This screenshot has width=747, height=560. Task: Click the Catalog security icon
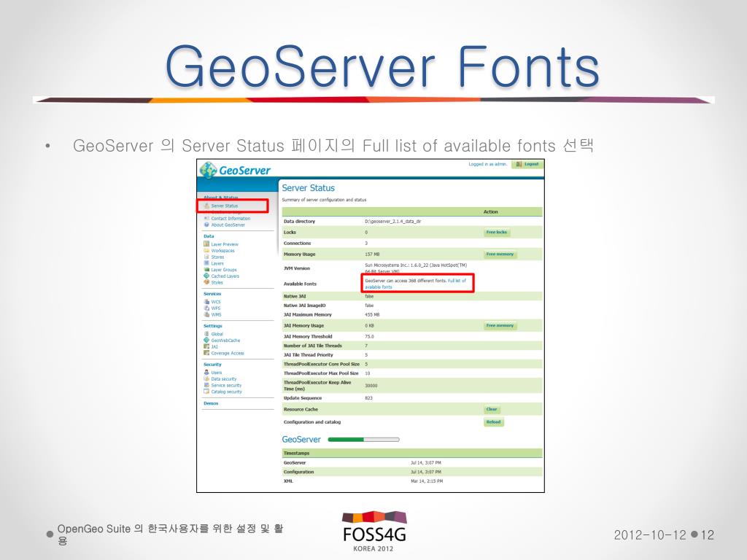(206, 392)
